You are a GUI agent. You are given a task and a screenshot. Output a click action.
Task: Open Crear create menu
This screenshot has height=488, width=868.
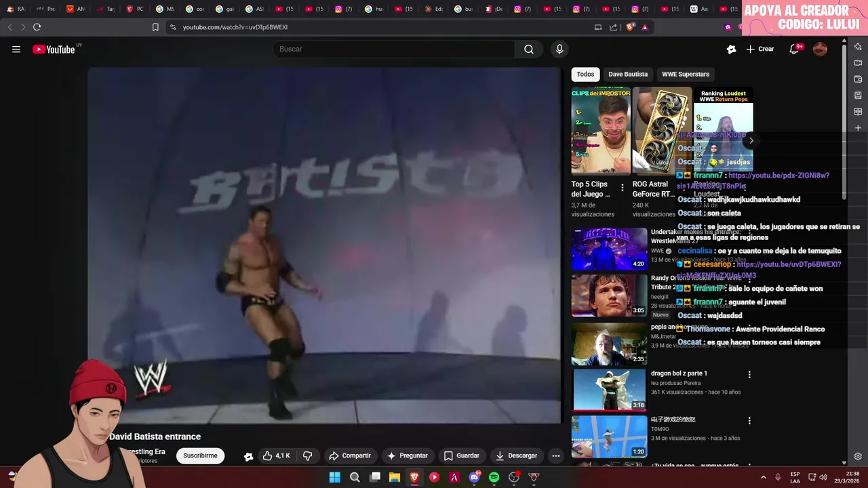tap(760, 49)
